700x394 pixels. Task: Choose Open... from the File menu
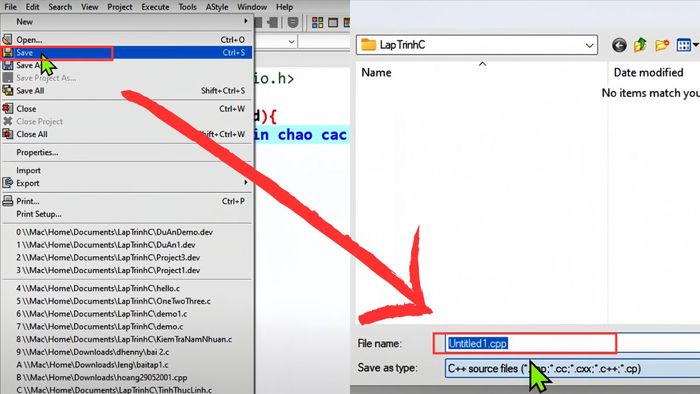point(126,40)
